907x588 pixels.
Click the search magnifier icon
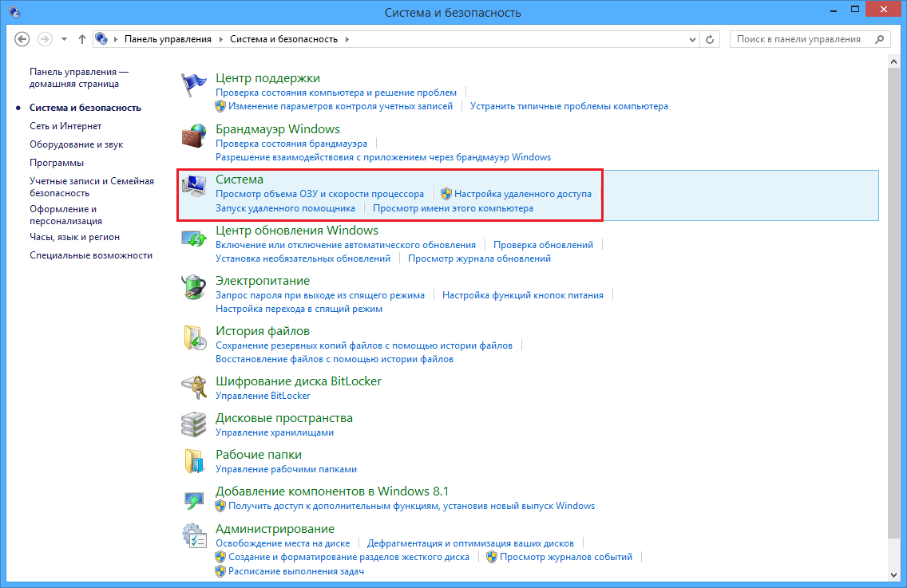click(879, 39)
